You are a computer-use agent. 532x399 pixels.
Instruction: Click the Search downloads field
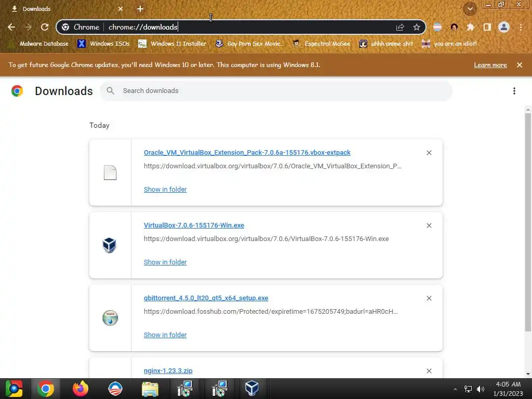coord(276,90)
